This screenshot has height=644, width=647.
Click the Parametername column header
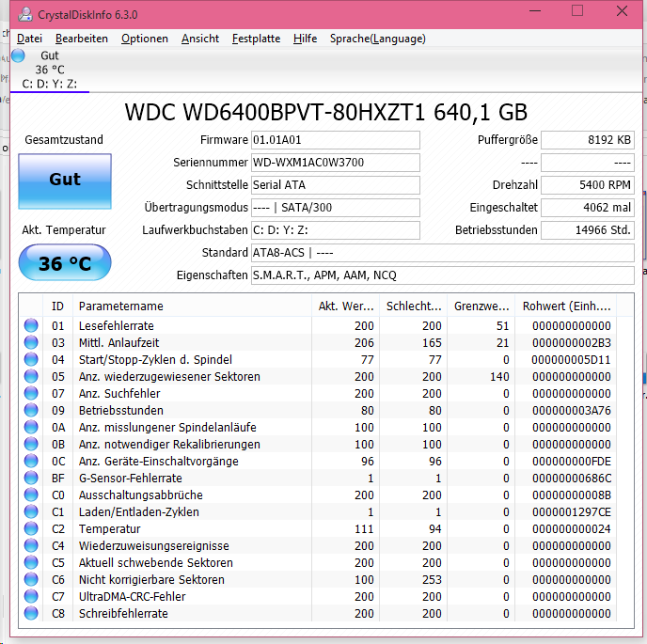(x=192, y=306)
